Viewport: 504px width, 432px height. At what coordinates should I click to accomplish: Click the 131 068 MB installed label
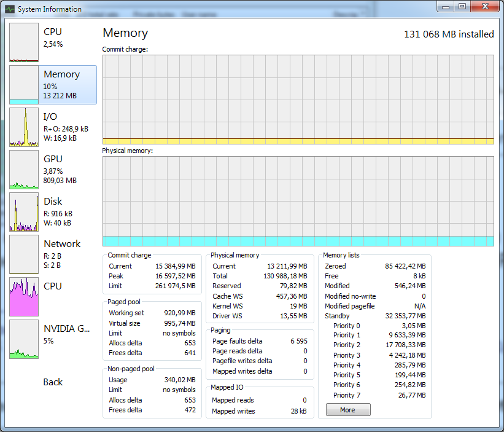click(x=449, y=34)
